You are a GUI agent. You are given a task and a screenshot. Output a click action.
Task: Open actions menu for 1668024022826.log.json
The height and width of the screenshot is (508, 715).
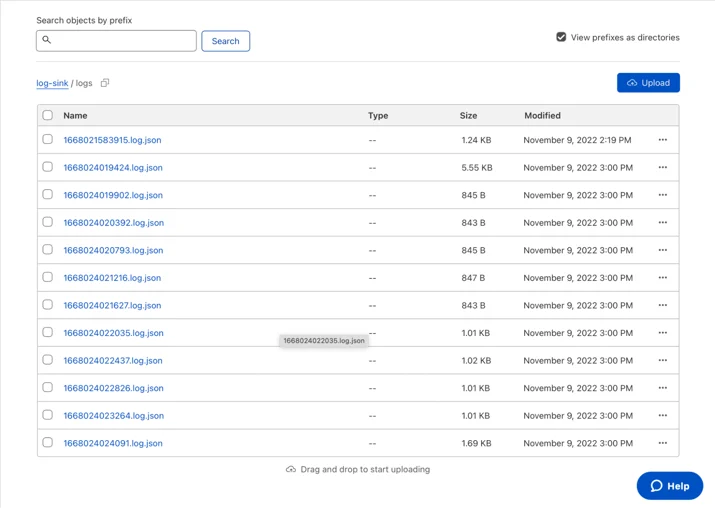coord(663,388)
